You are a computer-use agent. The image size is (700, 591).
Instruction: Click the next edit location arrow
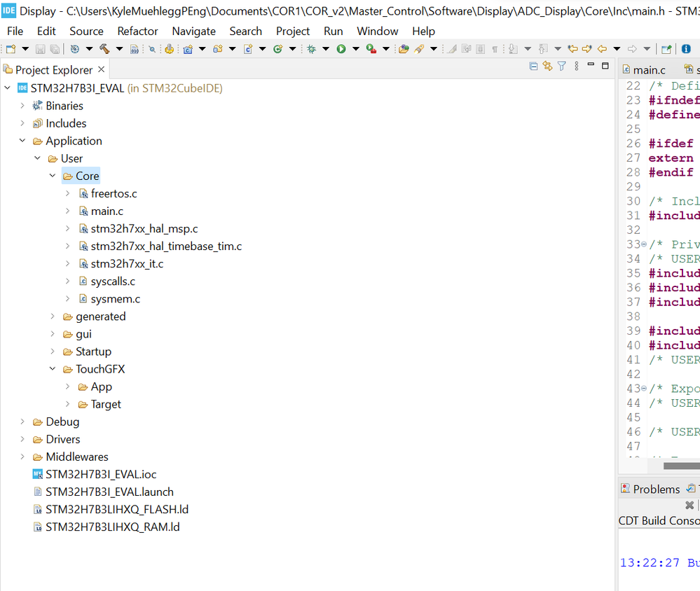point(587,49)
